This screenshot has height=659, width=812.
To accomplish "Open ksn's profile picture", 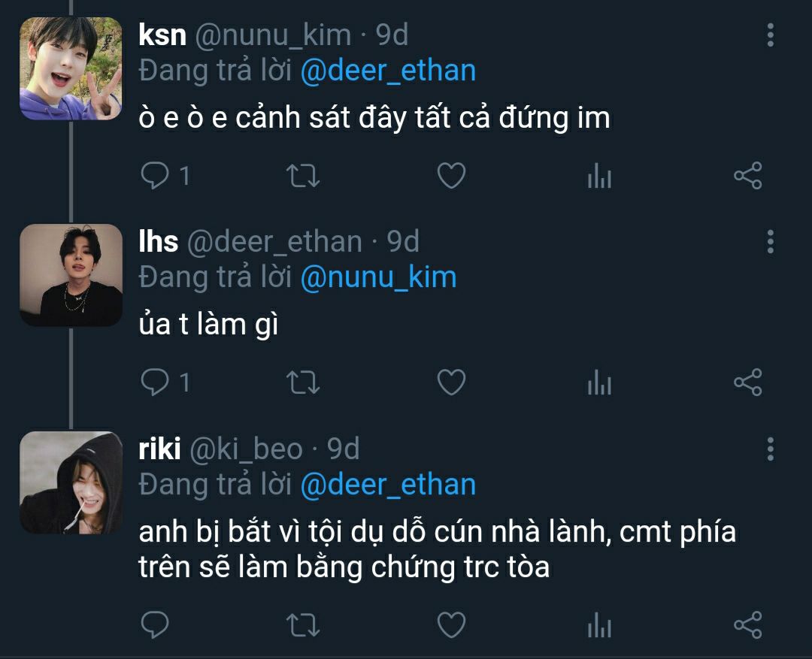I will pos(71,69).
